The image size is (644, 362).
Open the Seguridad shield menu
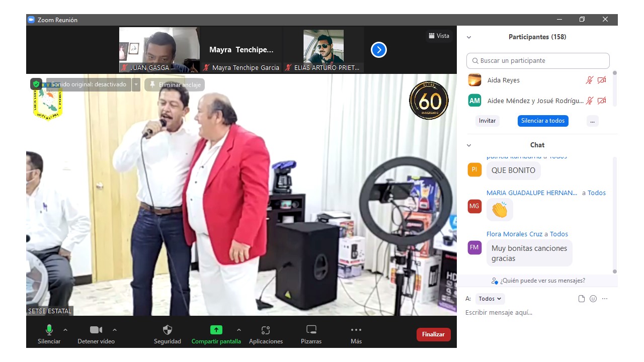(168, 334)
